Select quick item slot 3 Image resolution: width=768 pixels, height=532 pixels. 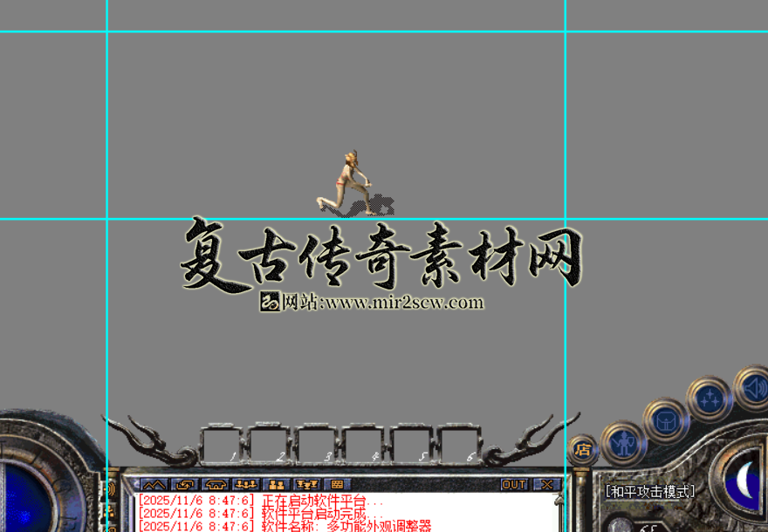(x=316, y=443)
